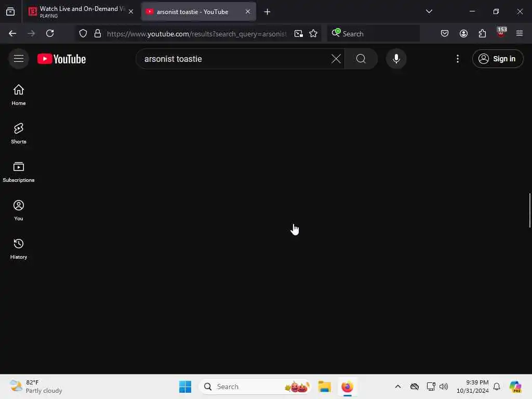Screen dimensions: 532x399
Task: Open the Firefox application menu
Action: [519, 33]
